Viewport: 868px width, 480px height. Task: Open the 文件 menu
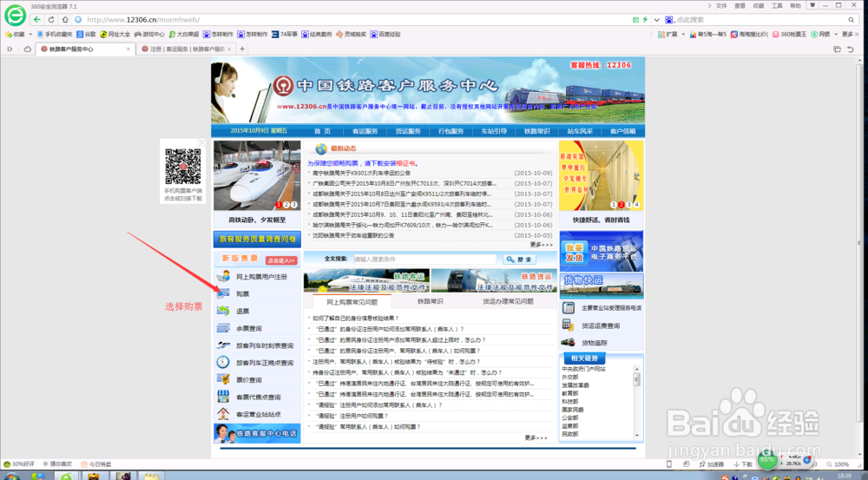[x=721, y=5]
